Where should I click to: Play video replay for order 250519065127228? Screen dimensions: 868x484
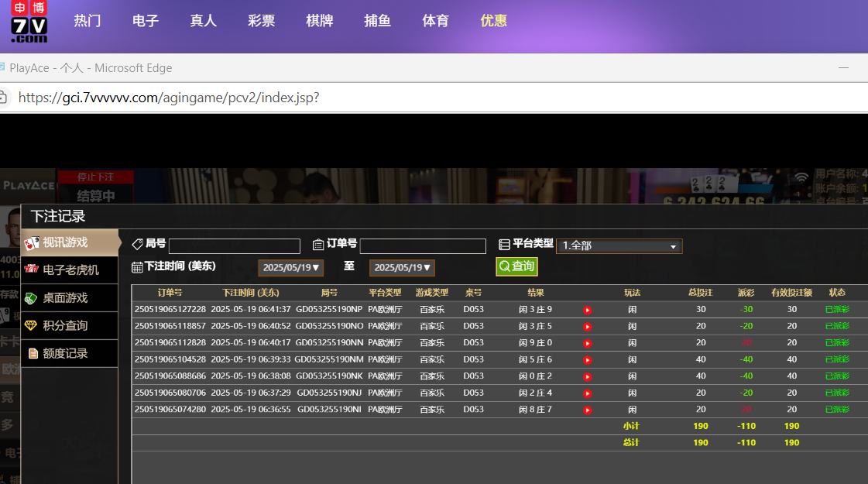pos(587,310)
